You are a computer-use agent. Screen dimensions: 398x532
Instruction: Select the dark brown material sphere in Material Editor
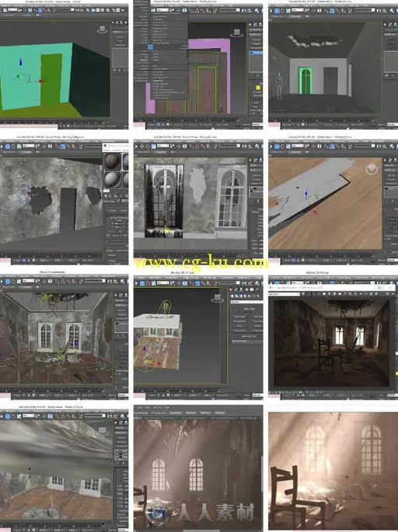tap(112, 162)
